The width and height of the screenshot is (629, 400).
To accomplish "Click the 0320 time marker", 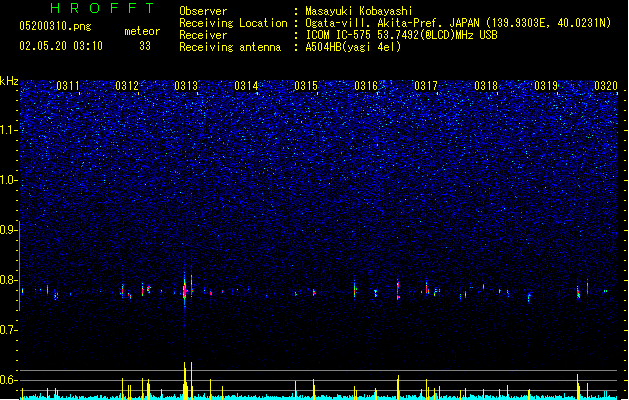I will point(606,86).
